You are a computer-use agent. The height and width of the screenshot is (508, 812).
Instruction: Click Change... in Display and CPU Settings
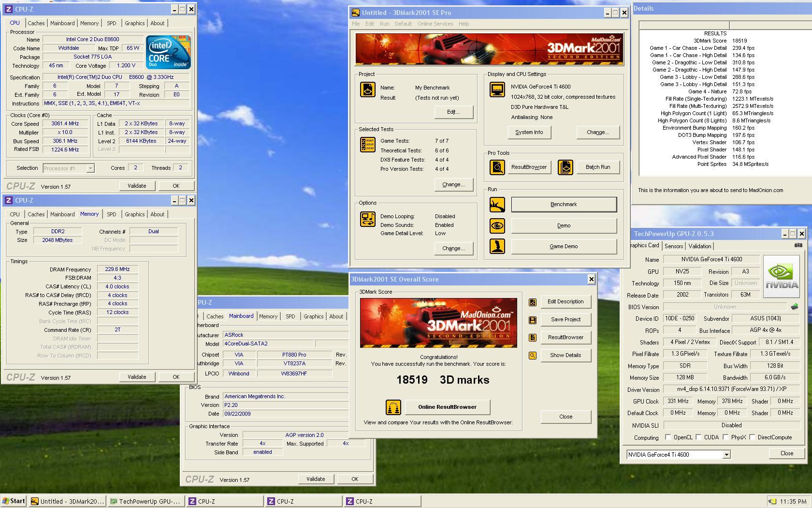tap(598, 133)
